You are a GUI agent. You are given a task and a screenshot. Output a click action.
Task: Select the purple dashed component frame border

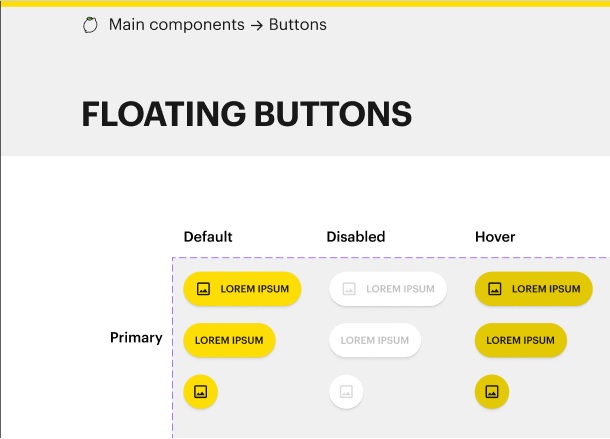(173, 350)
